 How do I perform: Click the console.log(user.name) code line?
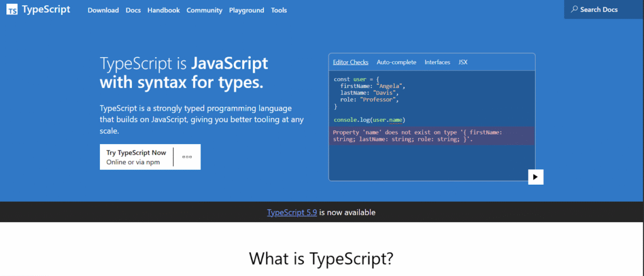[369, 119]
